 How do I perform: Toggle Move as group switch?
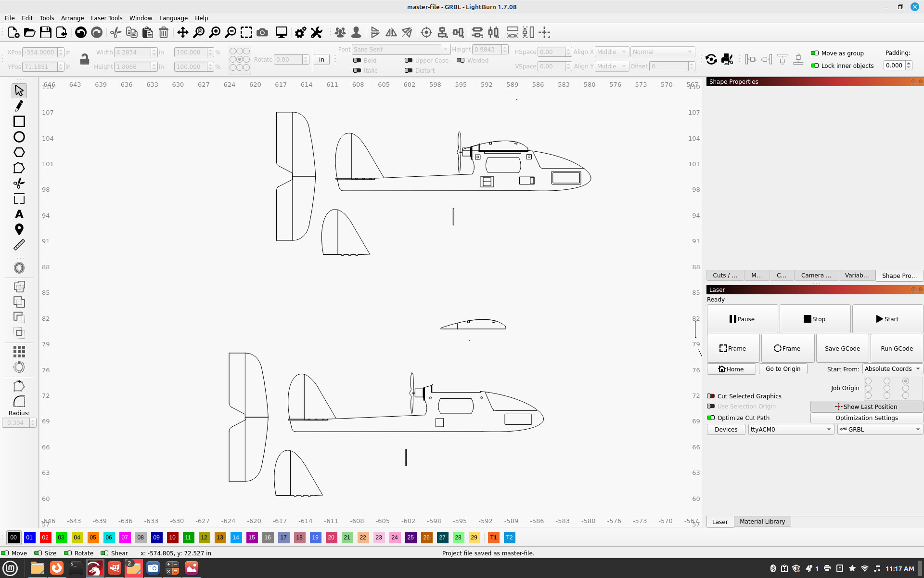pyautogui.click(x=815, y=53)
